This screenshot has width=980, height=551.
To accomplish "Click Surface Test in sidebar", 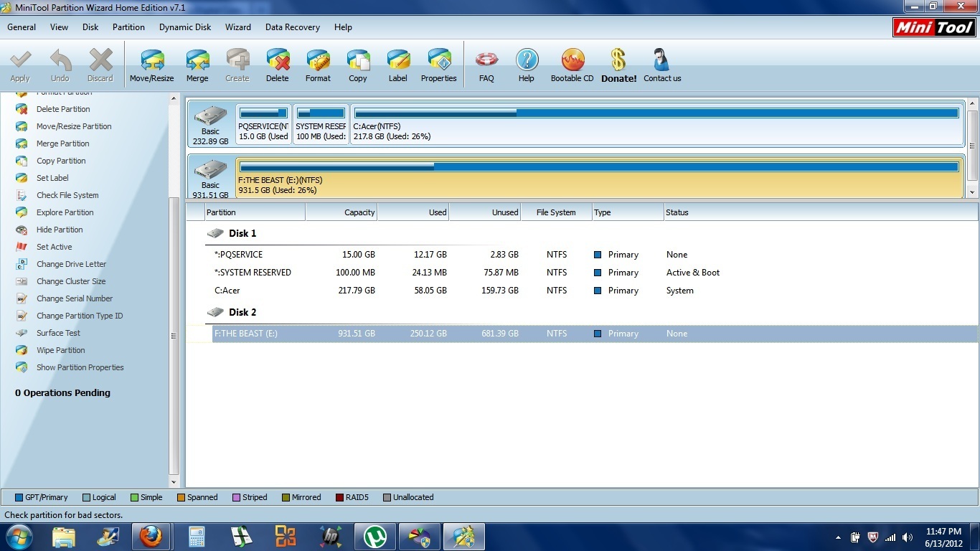I will [58, 333].
